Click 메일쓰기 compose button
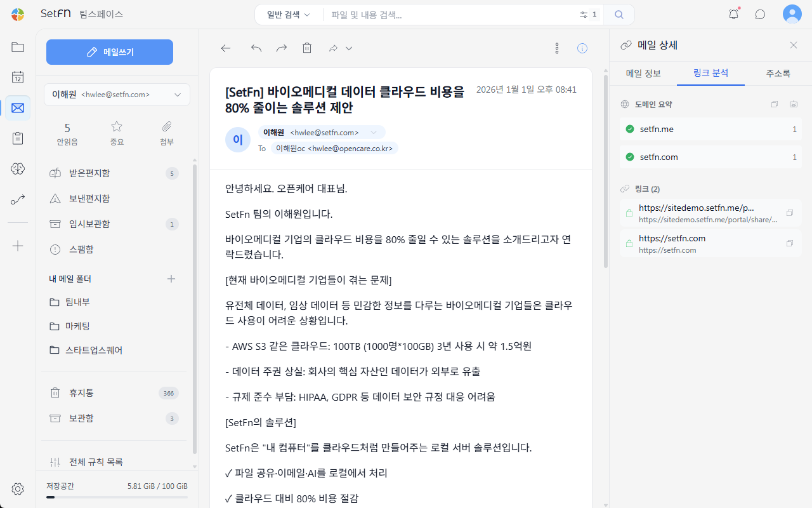The width and height of the screenshot is (812, 508). [x=110, y=52]
